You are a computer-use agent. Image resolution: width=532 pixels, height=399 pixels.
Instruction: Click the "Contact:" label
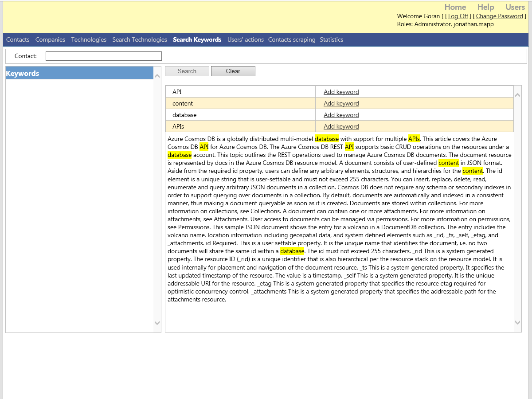[26, 56]
